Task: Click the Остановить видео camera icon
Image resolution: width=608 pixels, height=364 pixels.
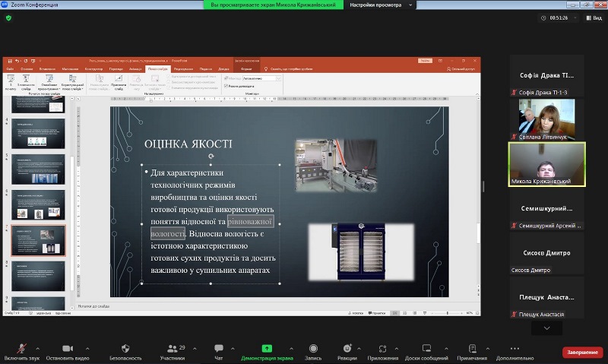Action: tap(67, 347)
